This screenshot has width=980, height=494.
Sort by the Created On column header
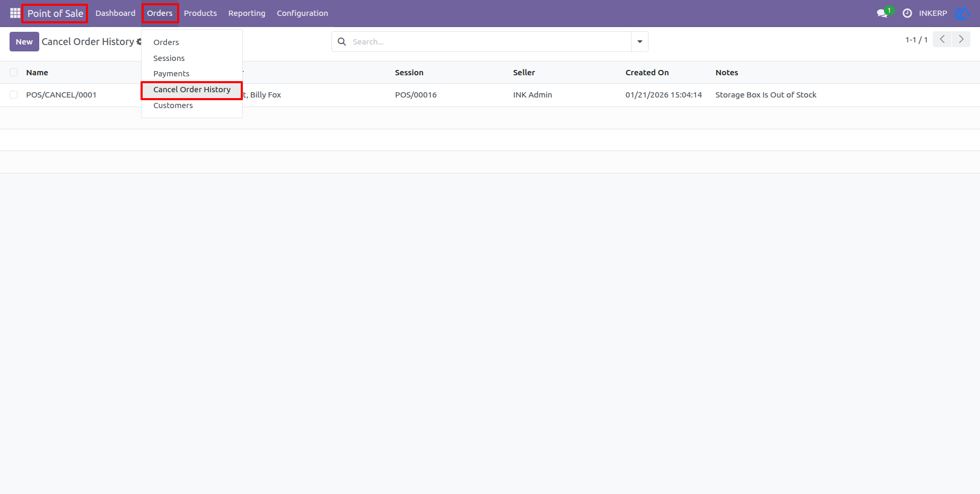[x=647, y=73]
